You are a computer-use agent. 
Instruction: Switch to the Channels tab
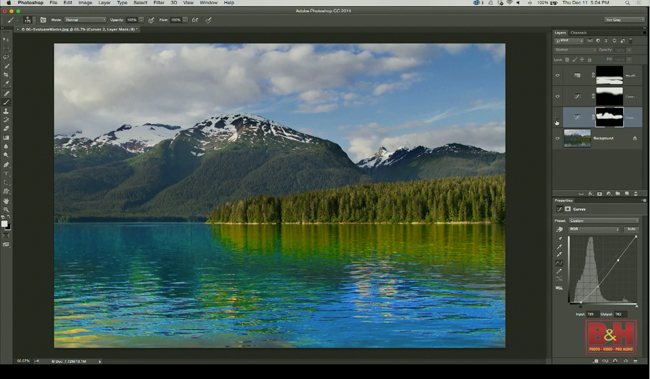[x=579, y=33]
